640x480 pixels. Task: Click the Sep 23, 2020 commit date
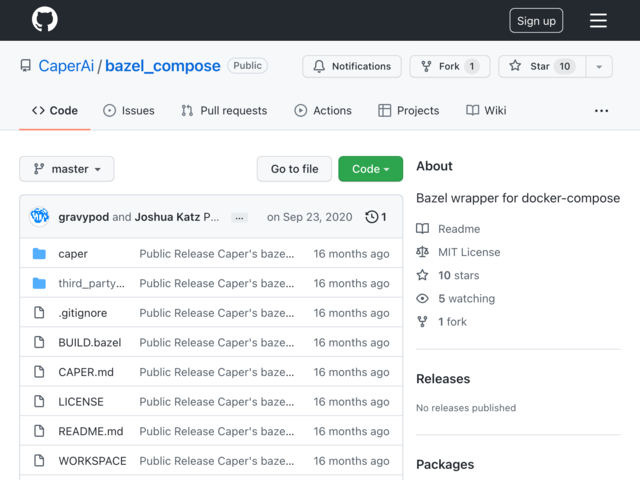click(x=309, y=217)
